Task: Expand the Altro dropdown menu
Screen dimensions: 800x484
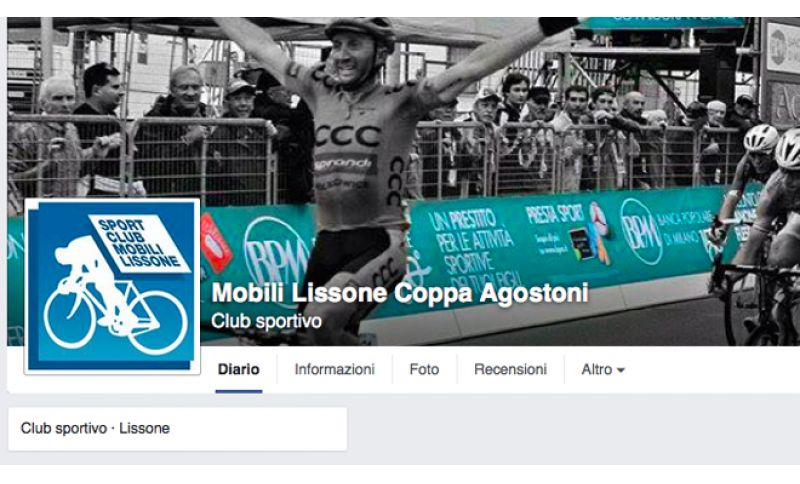Action: pyautogui.click(x=603, y=369)
